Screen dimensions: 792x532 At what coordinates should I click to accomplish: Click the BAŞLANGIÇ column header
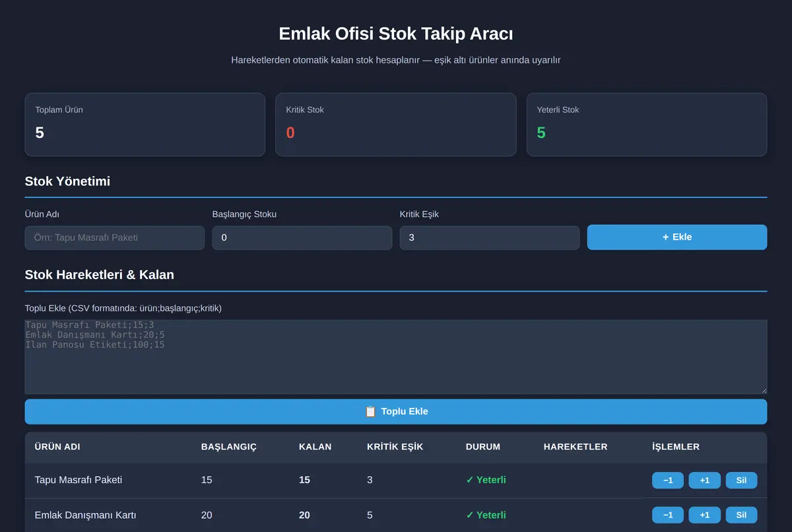[x=229, y=447]
